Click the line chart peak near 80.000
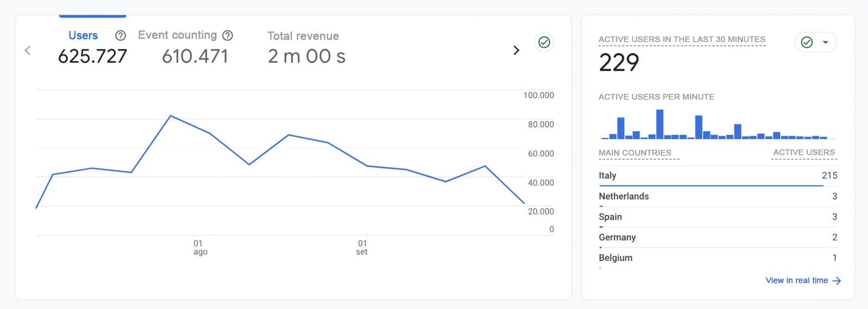 tap(170, 116)
